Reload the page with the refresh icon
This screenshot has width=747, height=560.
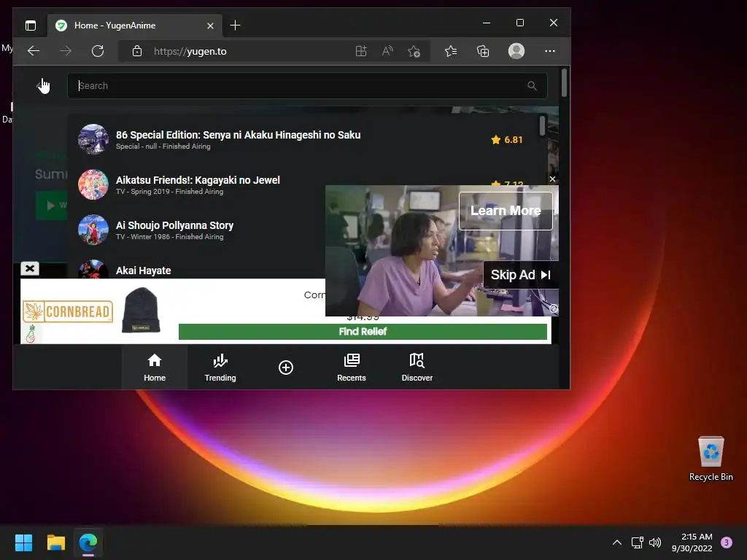98,51
